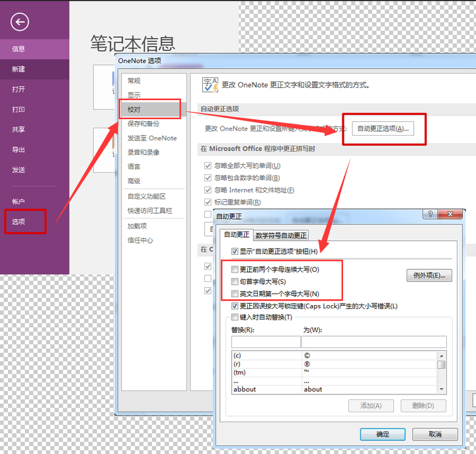The width and height of the screenshot is (476, 454).
Task: Toggle 忽略全部大写的单词 checkbox
Action: point(208,165)
